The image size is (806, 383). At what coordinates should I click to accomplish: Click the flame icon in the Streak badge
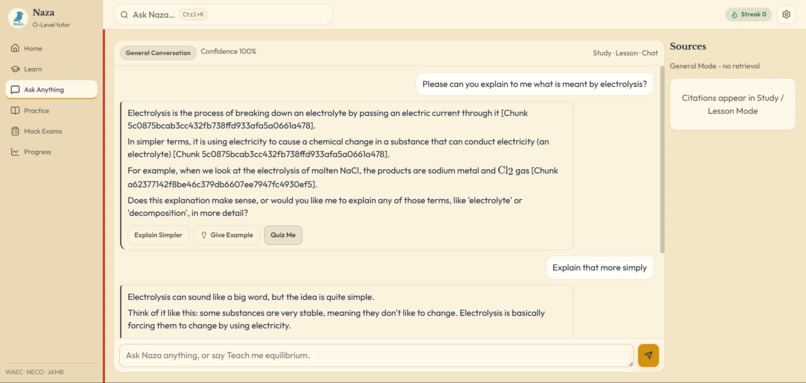735,14
